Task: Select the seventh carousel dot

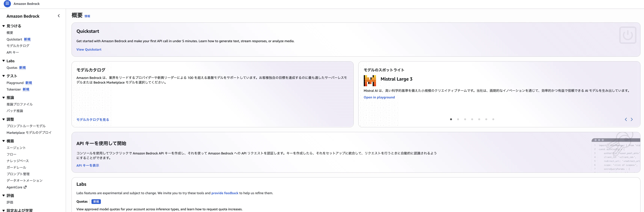Action: point(493,119)
